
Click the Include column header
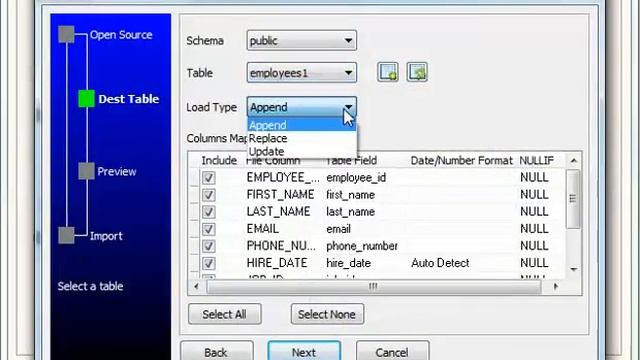click(219, 160)
